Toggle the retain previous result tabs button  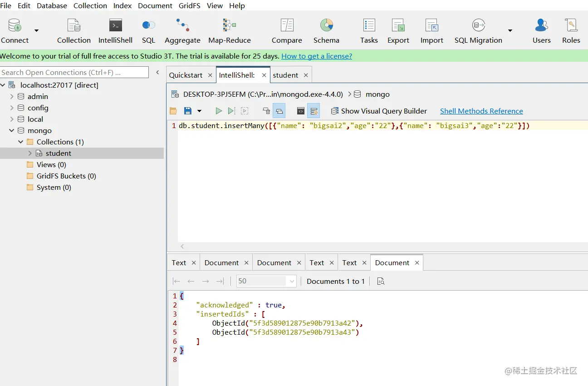[279, 111]
